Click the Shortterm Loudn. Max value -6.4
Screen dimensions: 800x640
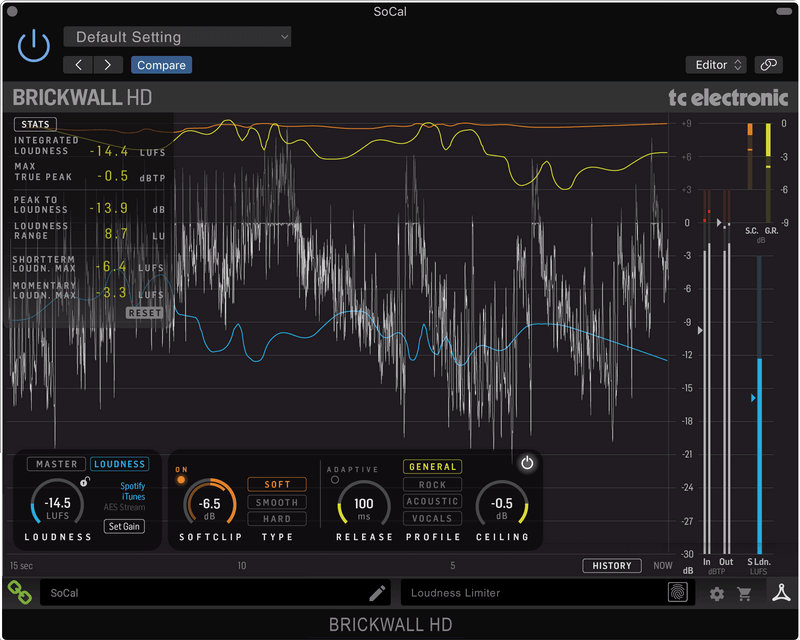pyautogui.click(x=111, y=266)
